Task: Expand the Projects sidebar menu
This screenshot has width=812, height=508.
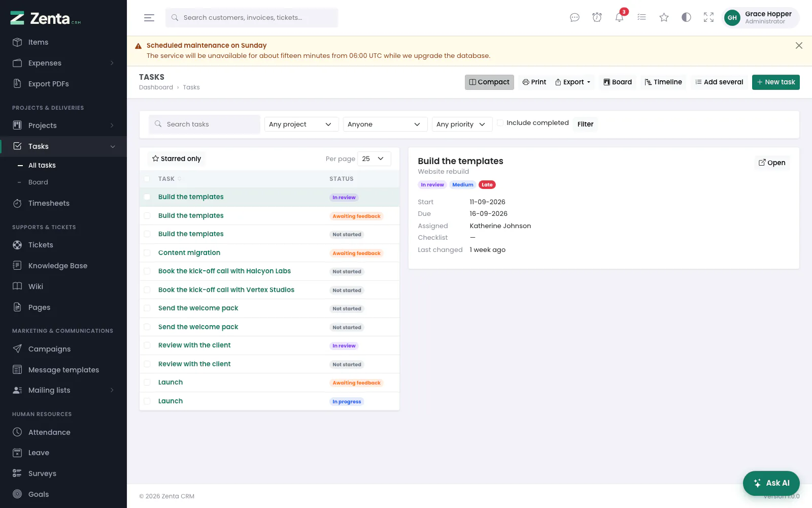Action: click(x=63, y=125)
